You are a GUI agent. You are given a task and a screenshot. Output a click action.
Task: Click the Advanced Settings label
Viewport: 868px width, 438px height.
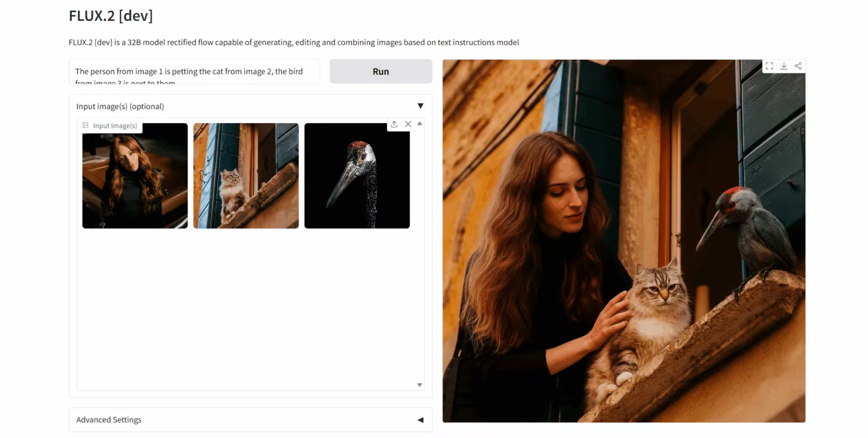point(109,420)
